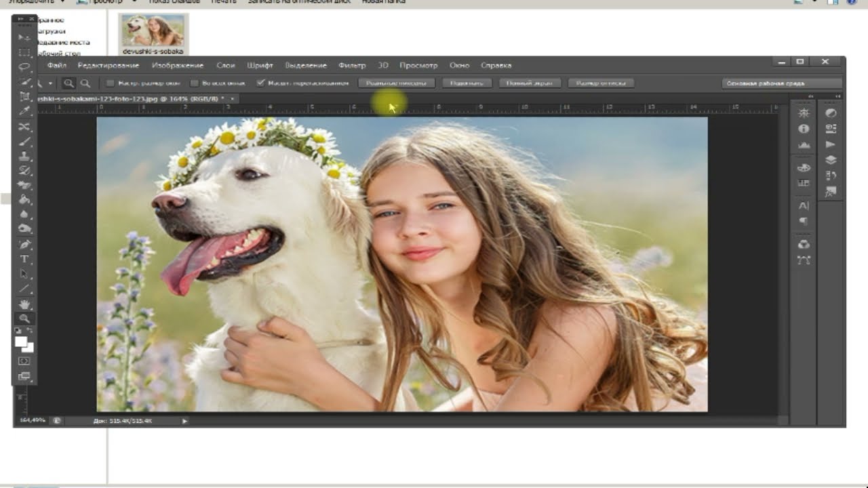Select the Clone Stamp tool
868x488 pixels.
24,156
